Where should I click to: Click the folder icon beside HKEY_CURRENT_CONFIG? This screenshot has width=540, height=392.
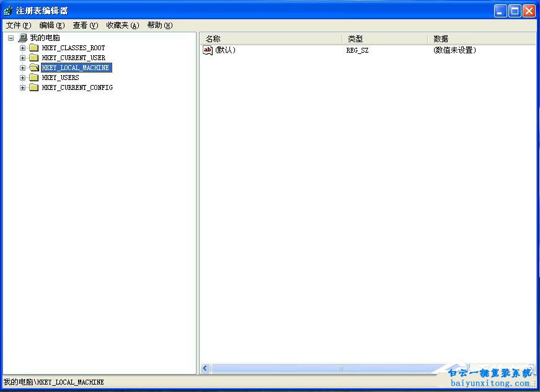point(33,87)
